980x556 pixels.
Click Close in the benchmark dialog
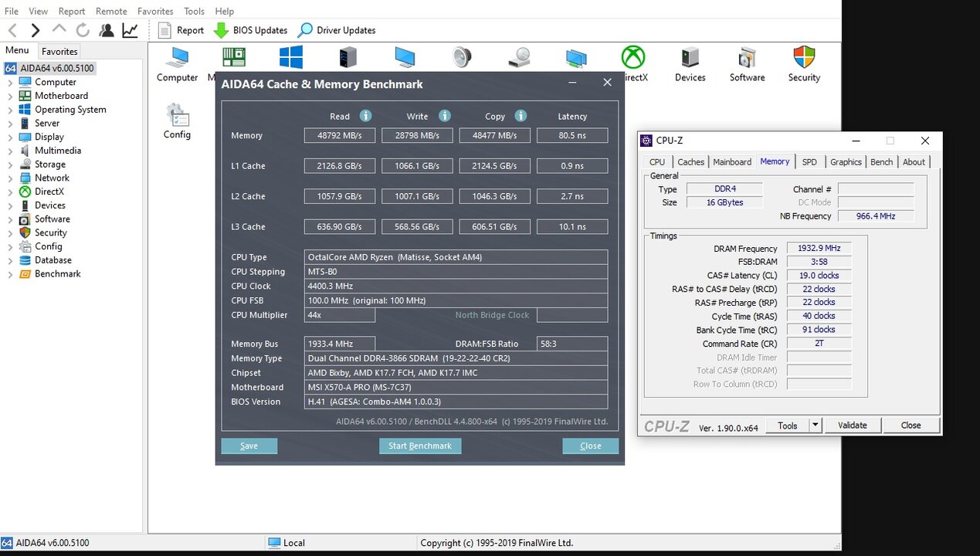590,446
